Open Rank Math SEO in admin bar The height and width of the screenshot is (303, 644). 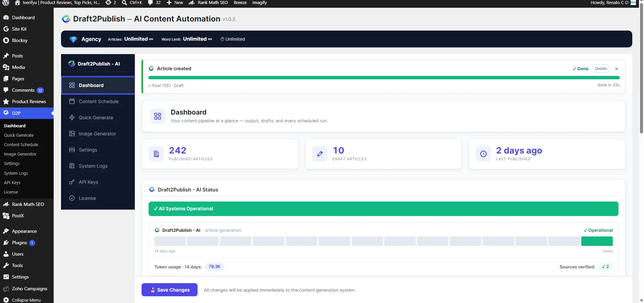[208, 3]
